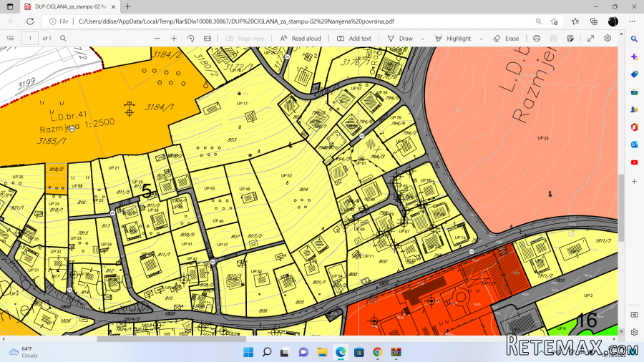Click Read aloud in PDF toolbar
Viewport: 644px width, 362px height.
(x=301, y=38)
